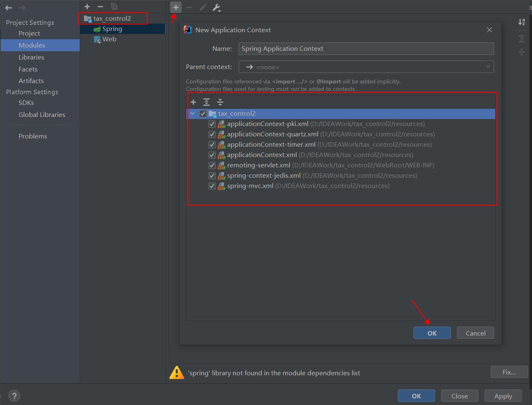The width and height of the screenshot is (532, 405).
Task: Select remoting-servlet.xml file row
Action: (341, 165)
